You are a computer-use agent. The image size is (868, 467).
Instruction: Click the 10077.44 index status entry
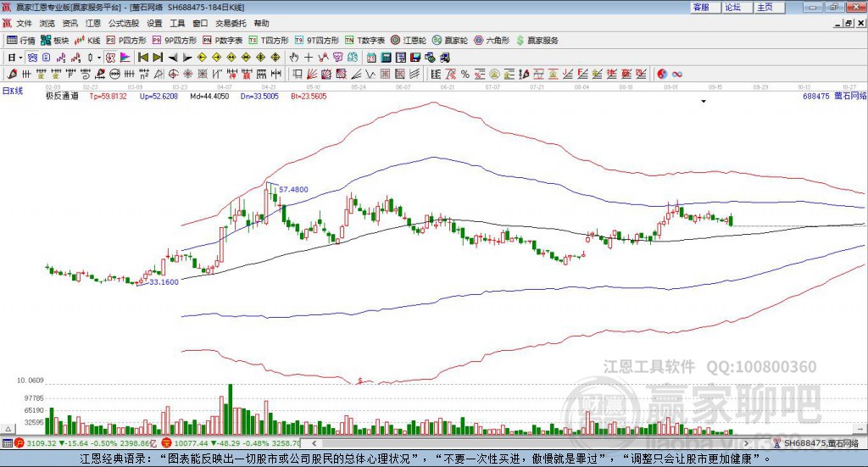click(x=231, y=443)
